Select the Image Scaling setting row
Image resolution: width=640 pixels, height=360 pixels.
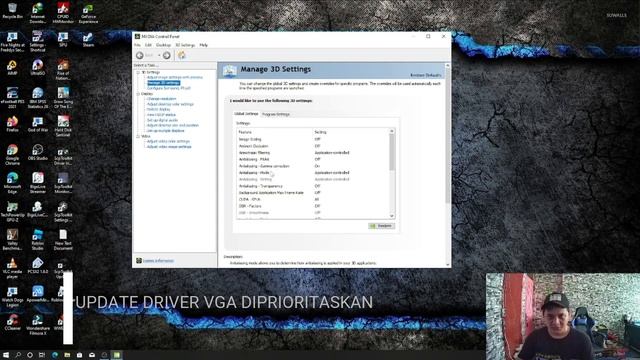click(313, 139)
